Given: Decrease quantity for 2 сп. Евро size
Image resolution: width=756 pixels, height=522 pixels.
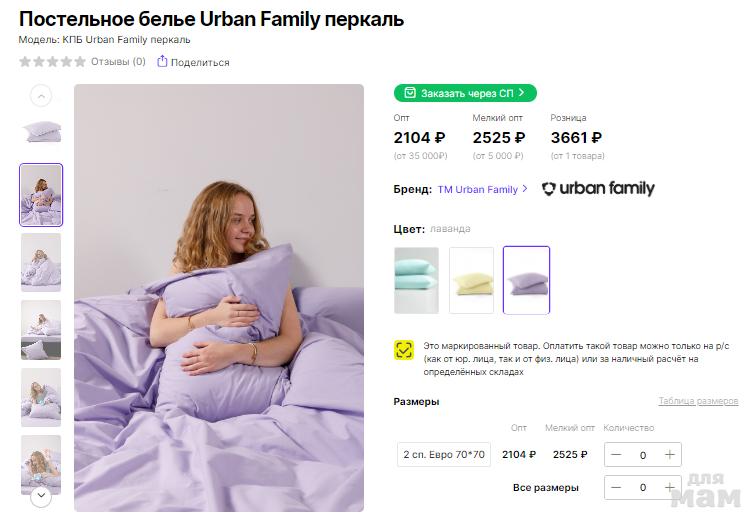Looking at the screenshot, I should 616,455.
